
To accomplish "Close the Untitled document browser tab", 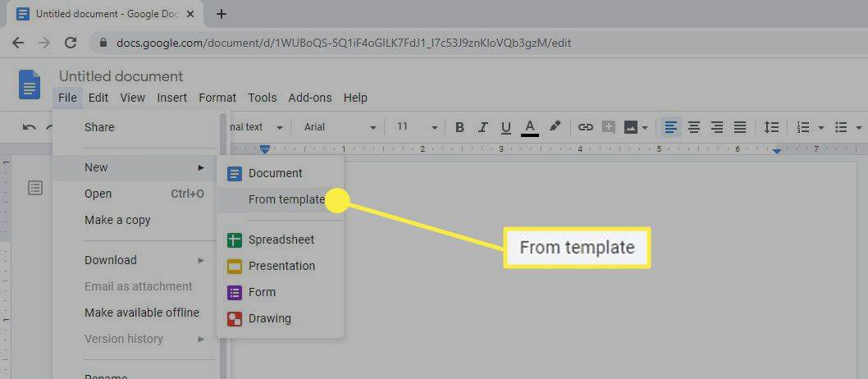I will tap(190, 15).
